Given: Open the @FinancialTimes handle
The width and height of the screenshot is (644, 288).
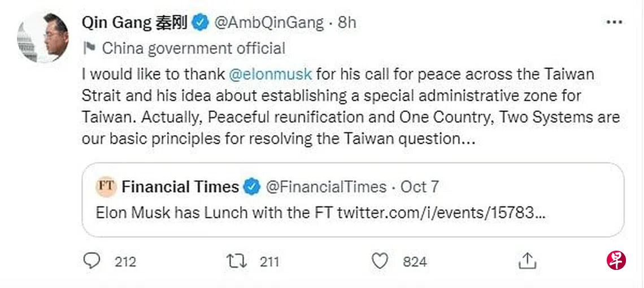Looking at the screenshot, I should tap(326, 187).
